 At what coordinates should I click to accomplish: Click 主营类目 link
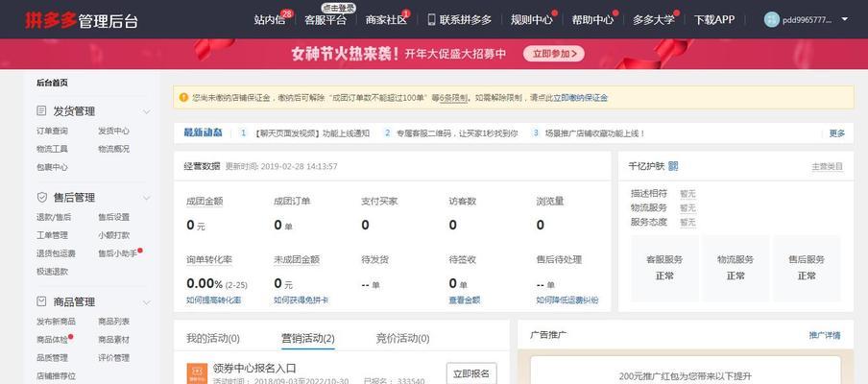click(x=827, y=166)
